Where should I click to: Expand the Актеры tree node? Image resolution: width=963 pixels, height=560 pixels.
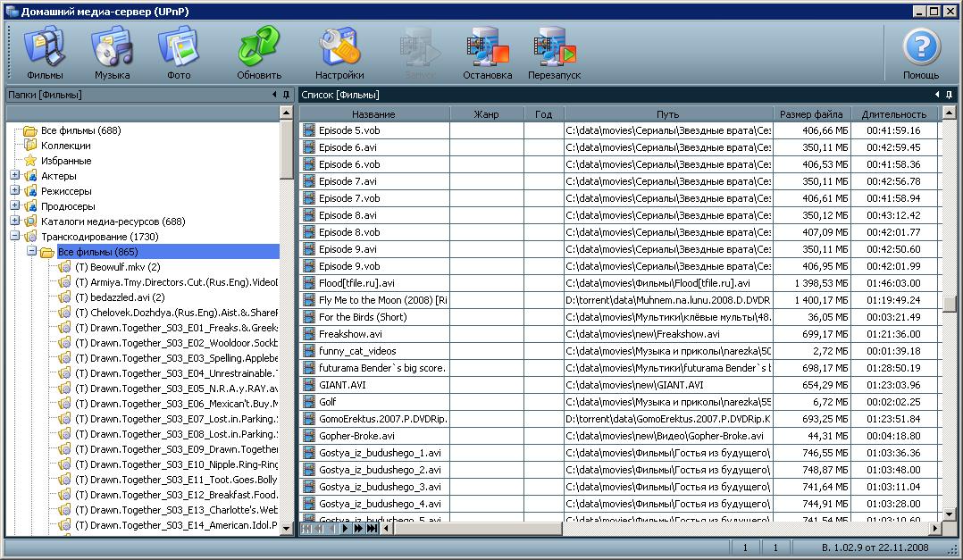[x=15, y=176]
